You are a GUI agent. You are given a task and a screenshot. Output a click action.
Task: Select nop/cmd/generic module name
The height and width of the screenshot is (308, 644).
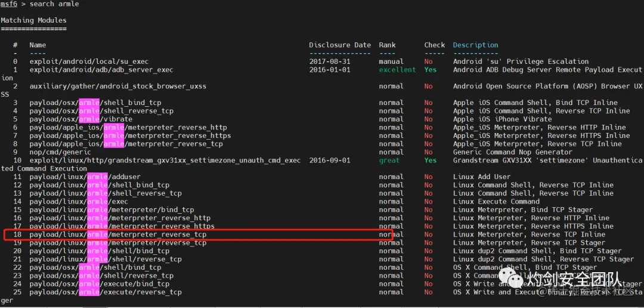pos(60,152)
